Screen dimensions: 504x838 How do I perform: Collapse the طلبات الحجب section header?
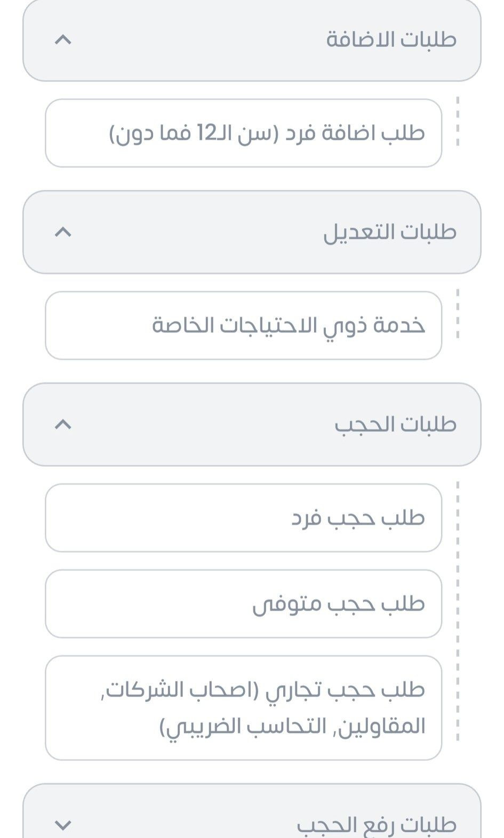tap(252, 425)
